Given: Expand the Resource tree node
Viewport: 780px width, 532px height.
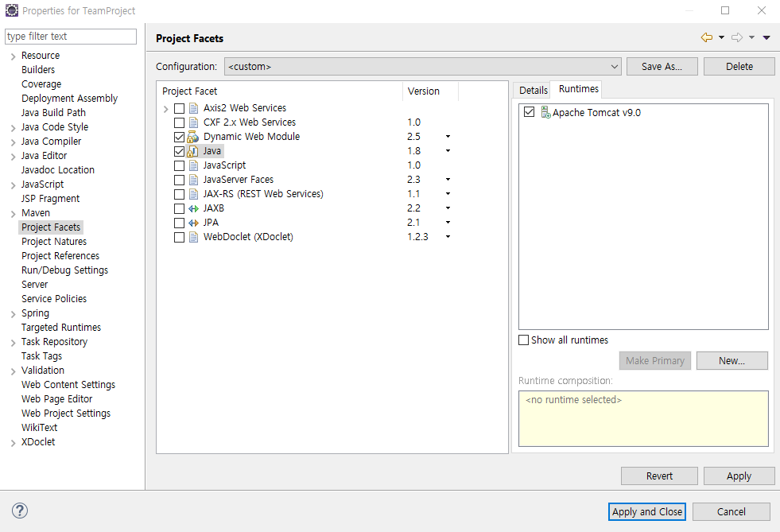Looking at the screenshot, I should pos(13,56).
